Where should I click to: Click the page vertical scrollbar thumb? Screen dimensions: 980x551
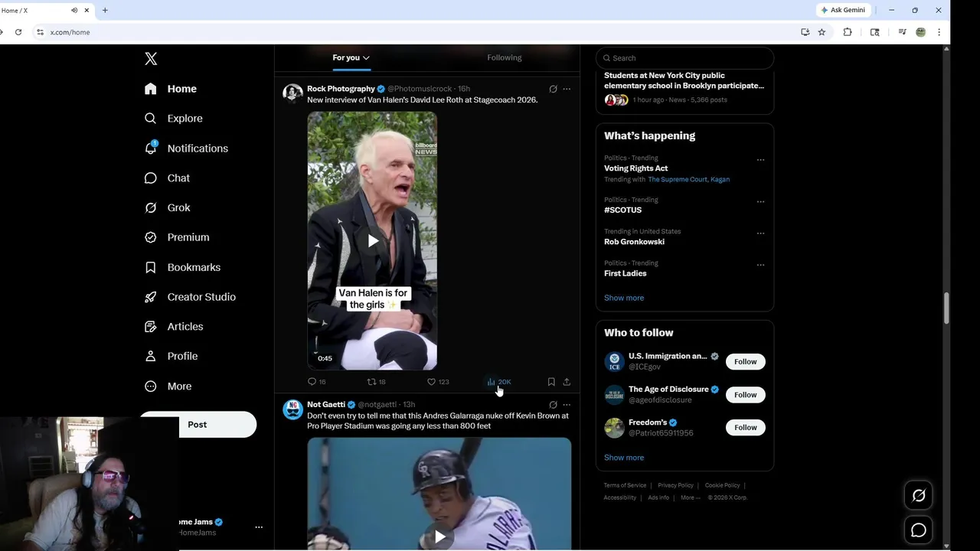pos(947,308)
